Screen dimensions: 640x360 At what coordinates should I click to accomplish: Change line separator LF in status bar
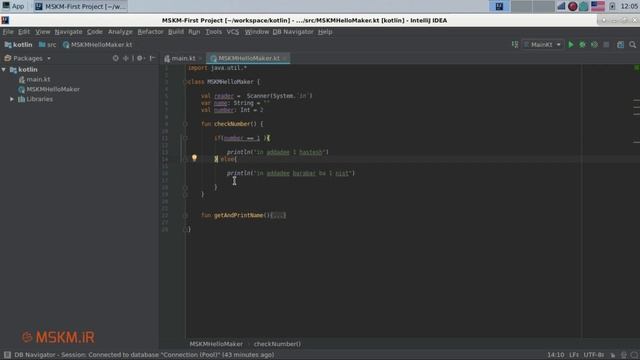click(x=574, y=355)
